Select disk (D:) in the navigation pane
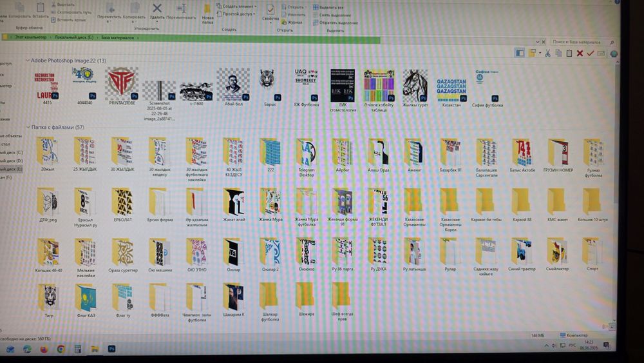 12,161
